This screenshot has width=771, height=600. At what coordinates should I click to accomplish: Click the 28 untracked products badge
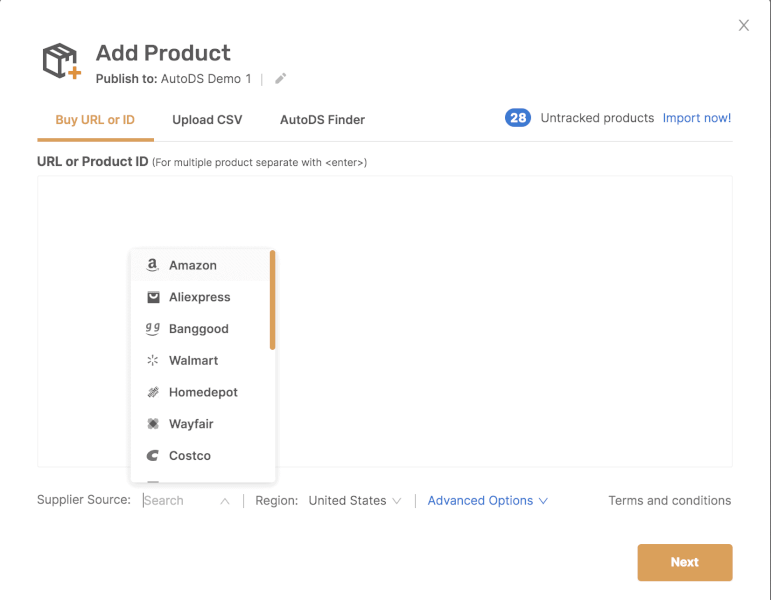pos(518,118)
